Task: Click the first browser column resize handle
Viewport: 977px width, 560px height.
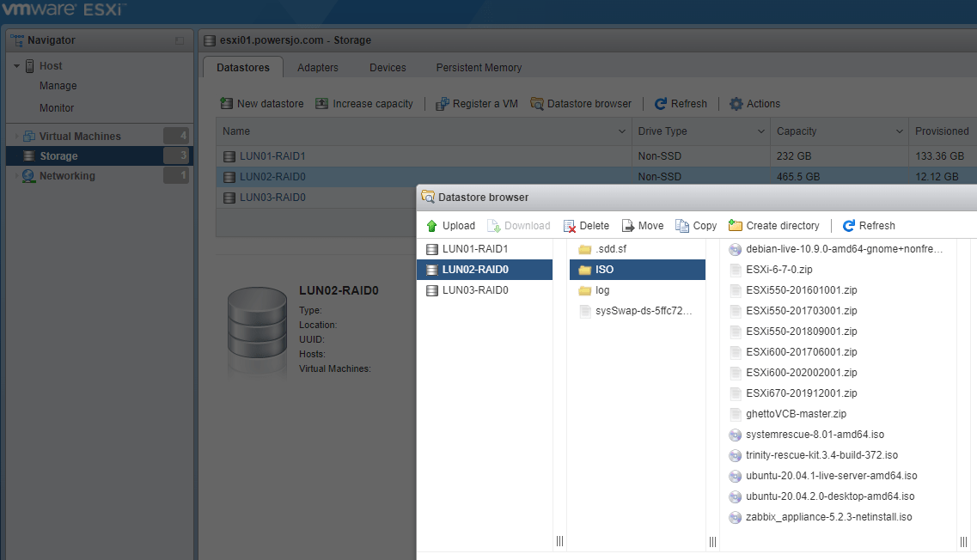Action: 559,541
